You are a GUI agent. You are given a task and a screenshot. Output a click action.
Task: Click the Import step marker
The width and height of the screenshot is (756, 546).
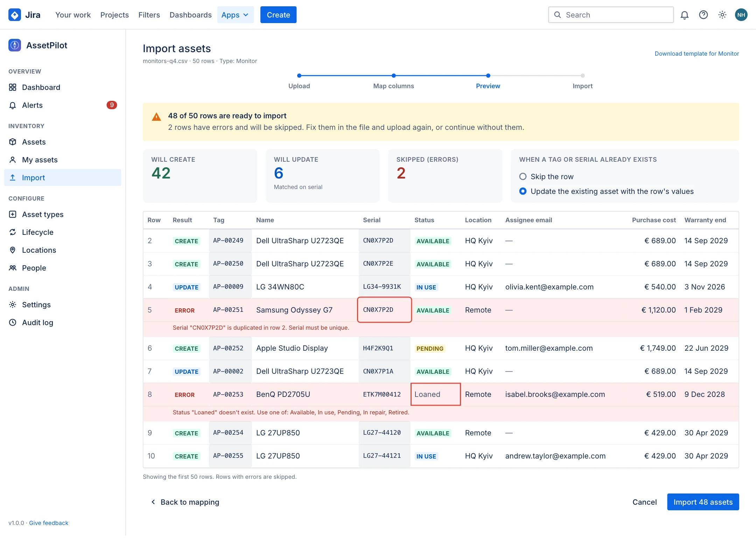[x=583, y=76]
